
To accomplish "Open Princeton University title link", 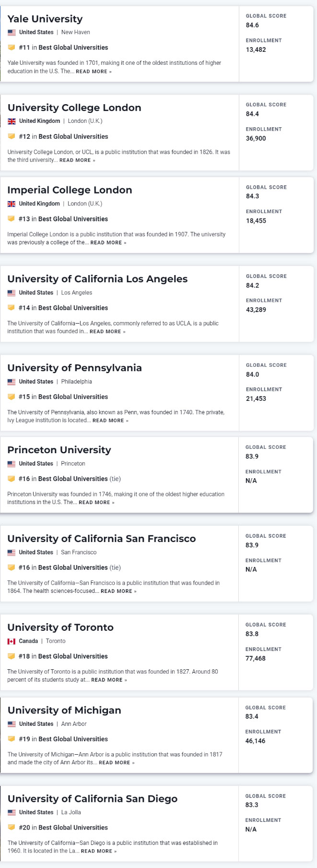I will pos(59,450).
